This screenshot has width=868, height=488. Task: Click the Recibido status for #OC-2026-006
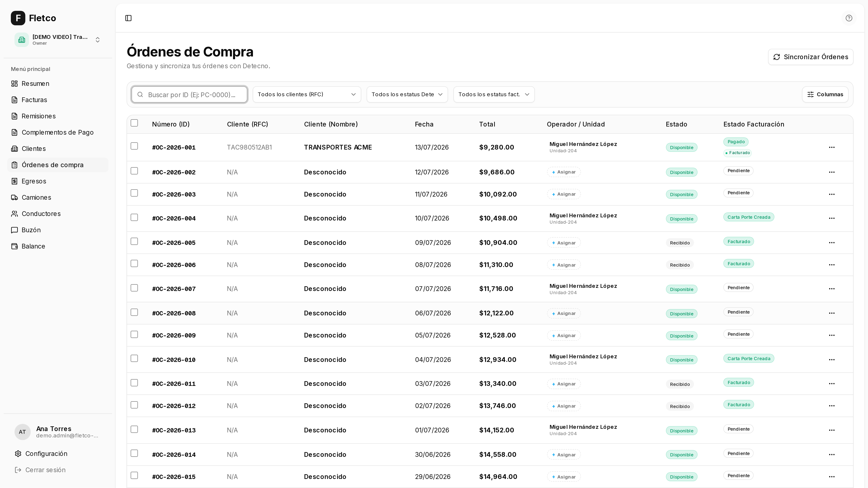pos(680,265)
